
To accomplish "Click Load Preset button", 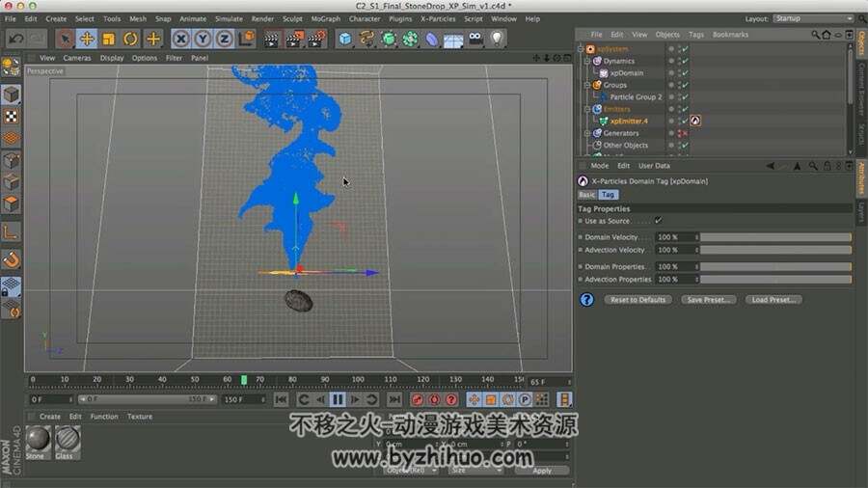I will coord(773,300).
